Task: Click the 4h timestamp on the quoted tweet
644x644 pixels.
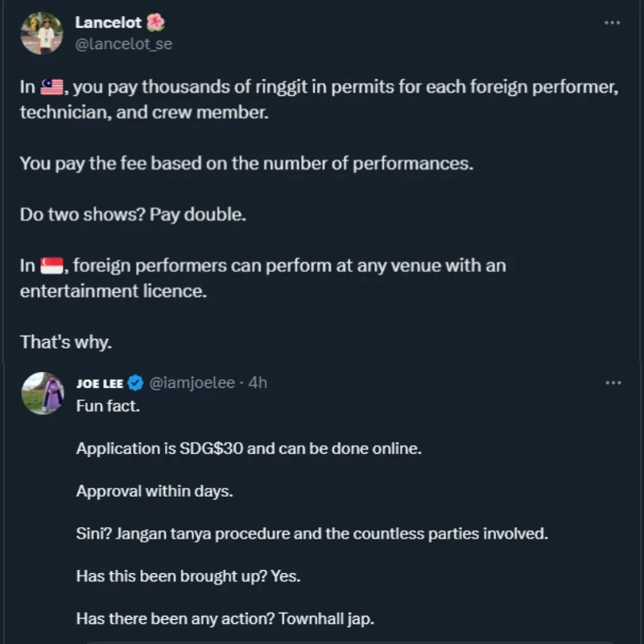Action: [x=258, y=383]
